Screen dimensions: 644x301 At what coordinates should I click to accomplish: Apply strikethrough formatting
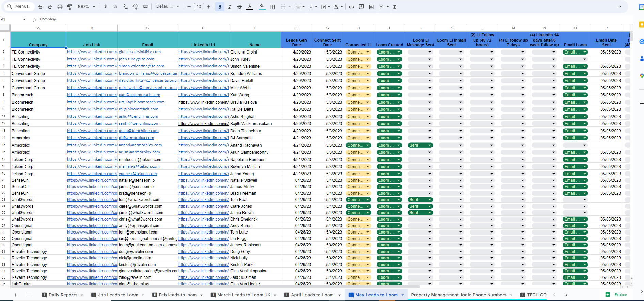tap(239, 7)
